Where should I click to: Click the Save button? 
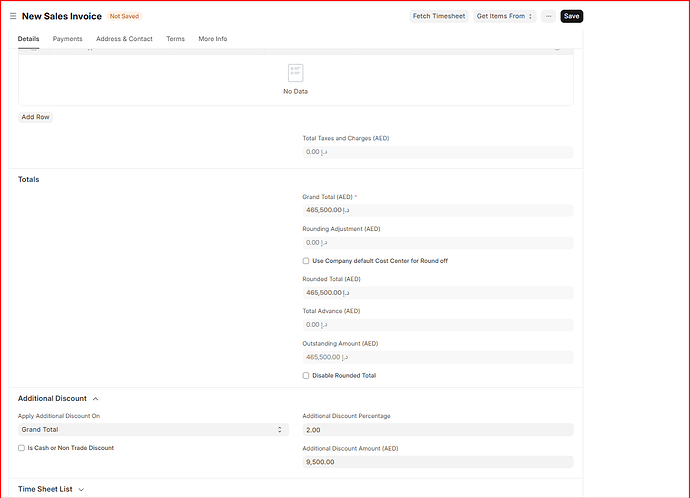click(572, 16)
